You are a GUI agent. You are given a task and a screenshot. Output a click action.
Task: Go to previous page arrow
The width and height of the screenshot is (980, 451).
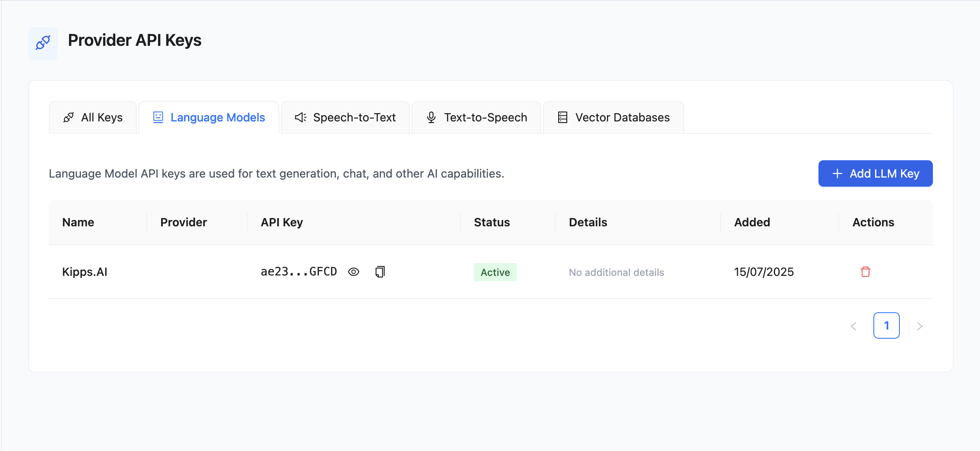click(854, 326)
